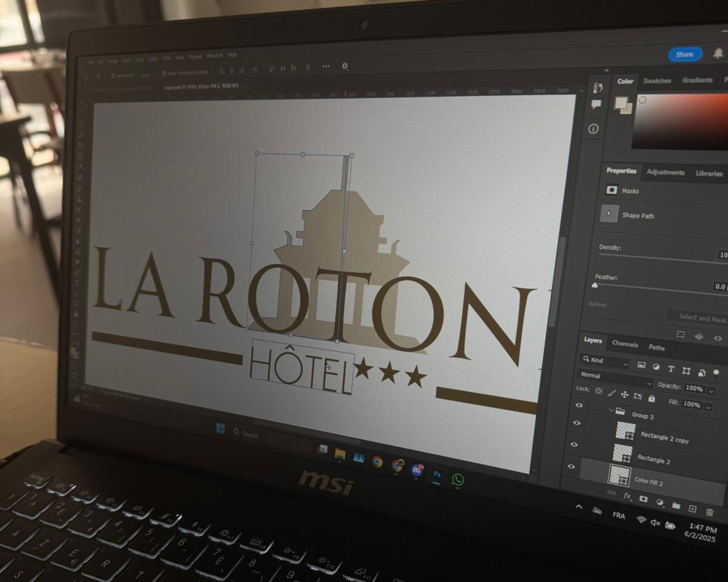Click the Feather slider handle
The height and width of the screenshot is (582, 728).
tap(595, 285)
